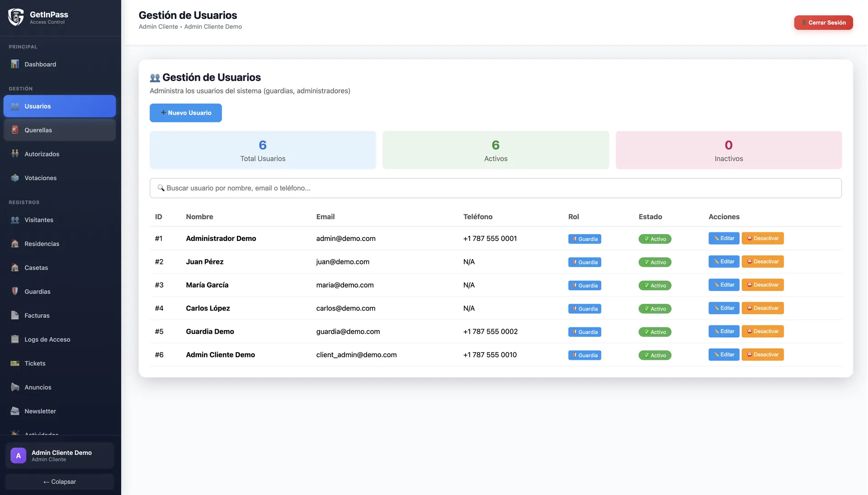Open the Votaciones ballot box icon
The height and width of the screenshot is (495, 868).
15,178
